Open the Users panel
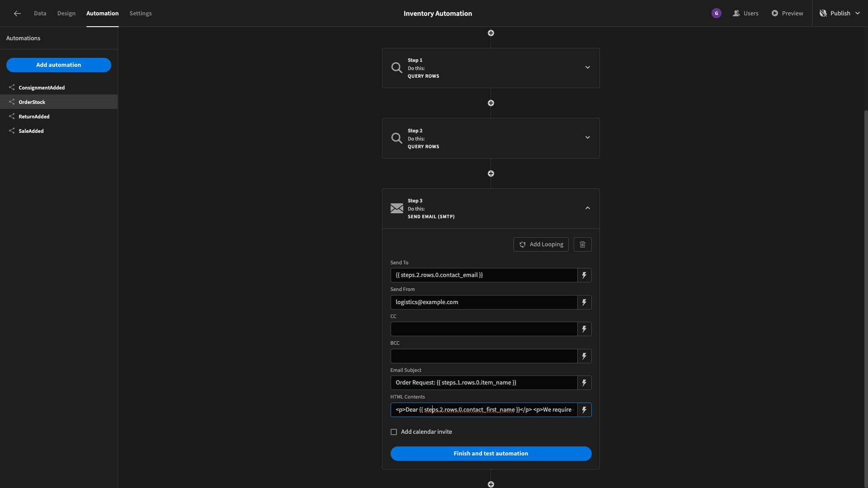The height and width of the screenshot is (488, 868). pyautogui.click(x=745, y=14)
